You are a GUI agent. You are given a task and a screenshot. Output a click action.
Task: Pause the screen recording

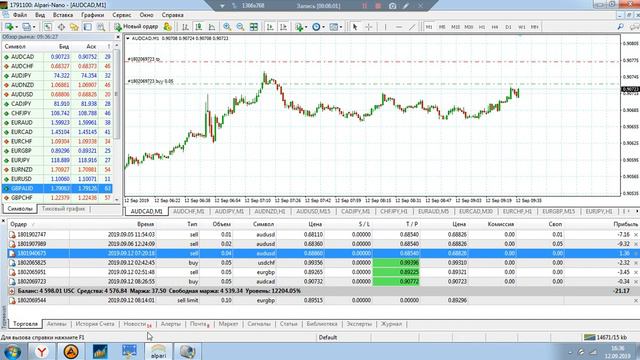click(364, 6)
